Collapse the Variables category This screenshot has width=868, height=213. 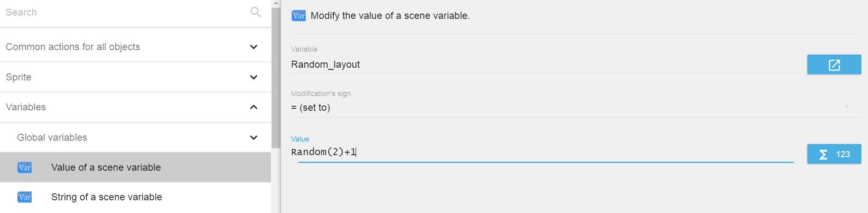tap(253, 107)
